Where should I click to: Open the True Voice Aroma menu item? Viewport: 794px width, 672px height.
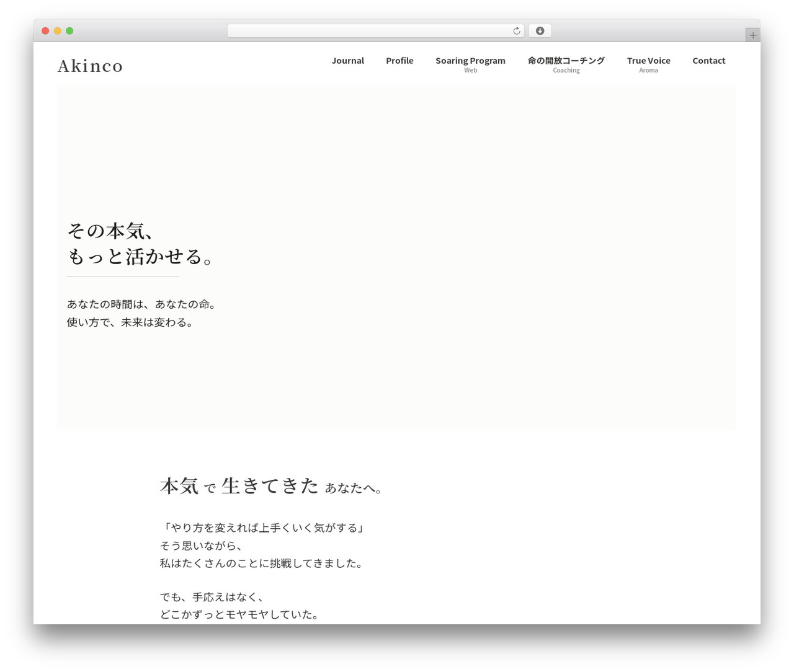pyautogui.click(x=649, y=64)
